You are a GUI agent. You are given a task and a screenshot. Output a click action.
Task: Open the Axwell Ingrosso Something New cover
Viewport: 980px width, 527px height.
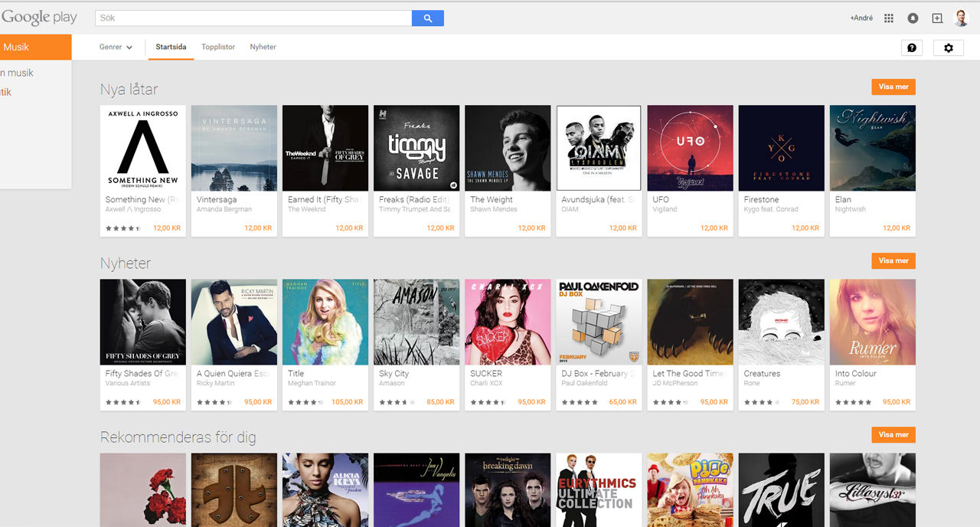tap(143, 148)
